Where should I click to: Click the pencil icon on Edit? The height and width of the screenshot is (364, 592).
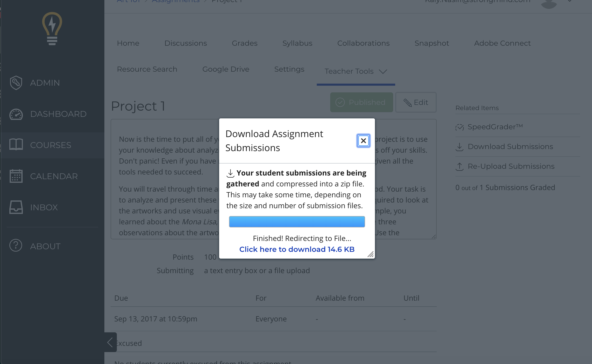(407, 103)
